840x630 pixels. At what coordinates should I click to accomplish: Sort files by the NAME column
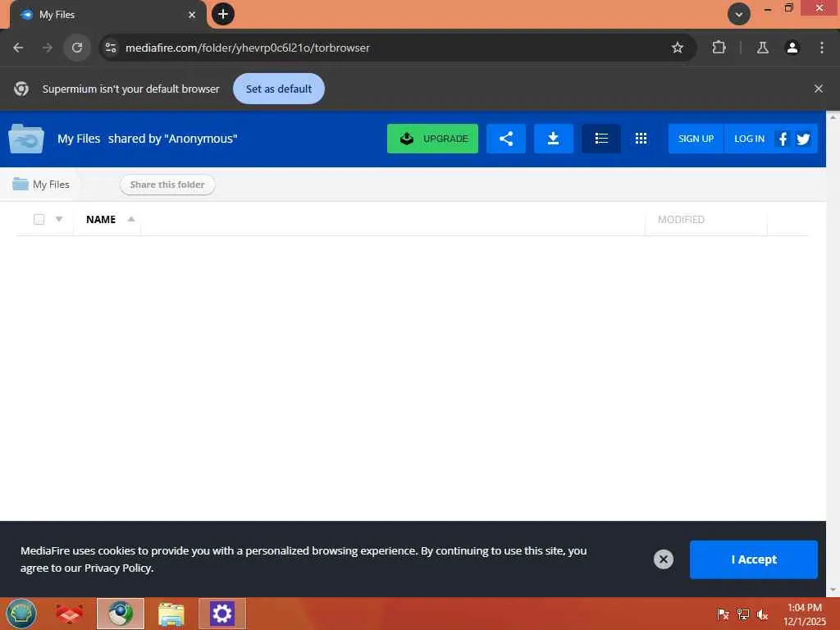click(101, 219)
